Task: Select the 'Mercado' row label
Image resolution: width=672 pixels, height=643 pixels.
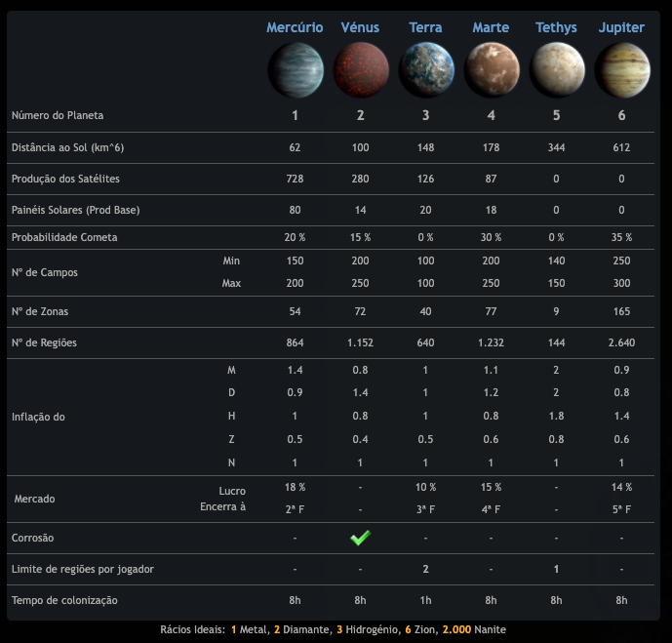Action: [34, 499]
